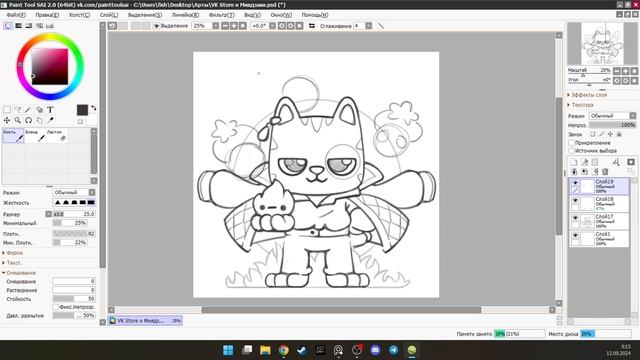Create a new layer folder
Screen dimensions: 640x360
pos(595,162)
